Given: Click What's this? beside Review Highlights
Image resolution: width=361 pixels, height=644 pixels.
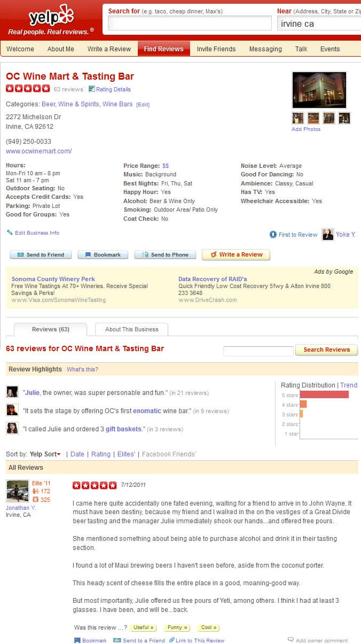Looking at the screenshot, I should [x=82, y=369].
